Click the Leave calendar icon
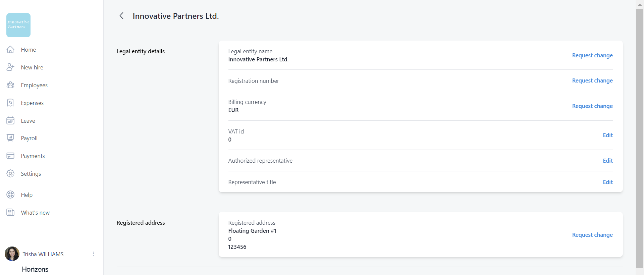 10,121
